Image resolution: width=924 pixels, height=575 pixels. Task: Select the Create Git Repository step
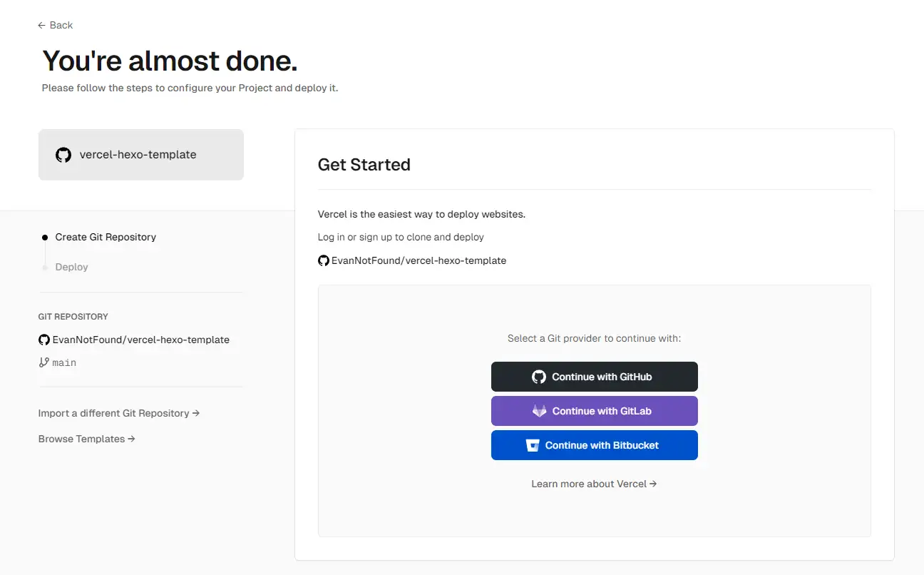pyautogui.click(x=106, y=237)
